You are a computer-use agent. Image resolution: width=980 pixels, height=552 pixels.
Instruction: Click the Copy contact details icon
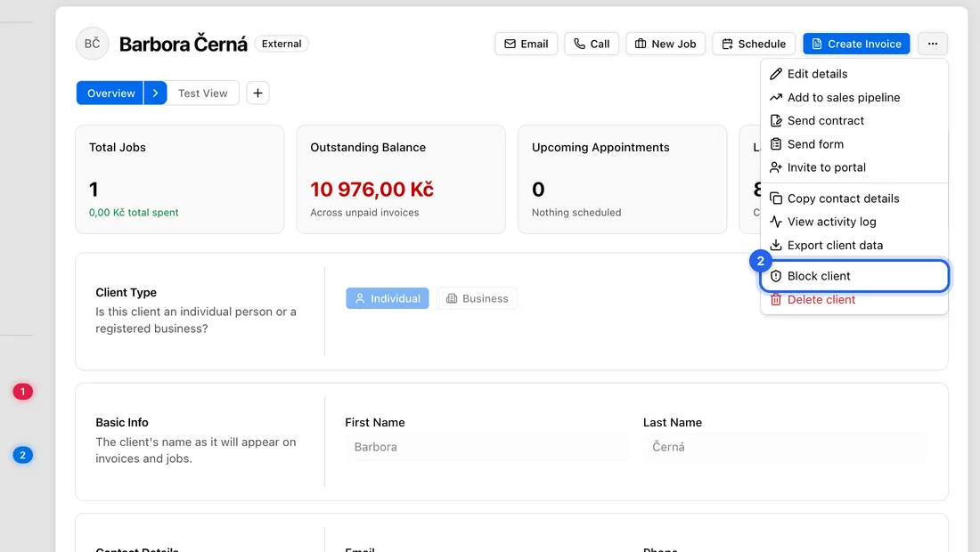click(x=776, y=199)
